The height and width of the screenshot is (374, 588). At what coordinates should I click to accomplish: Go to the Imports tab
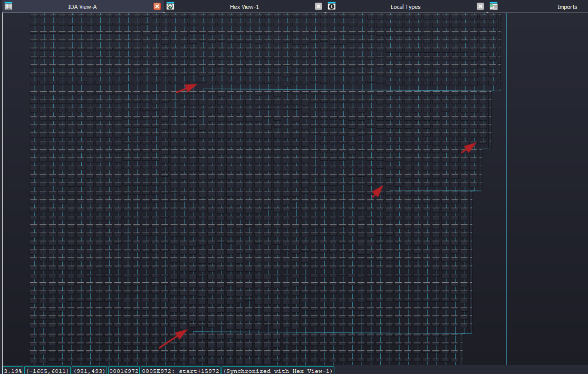pyautogui.click(x=567, y=7)
